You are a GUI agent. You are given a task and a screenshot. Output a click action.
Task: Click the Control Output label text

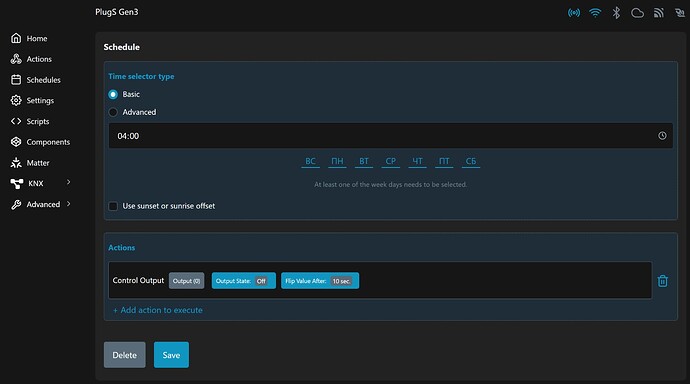pos(138,281)
